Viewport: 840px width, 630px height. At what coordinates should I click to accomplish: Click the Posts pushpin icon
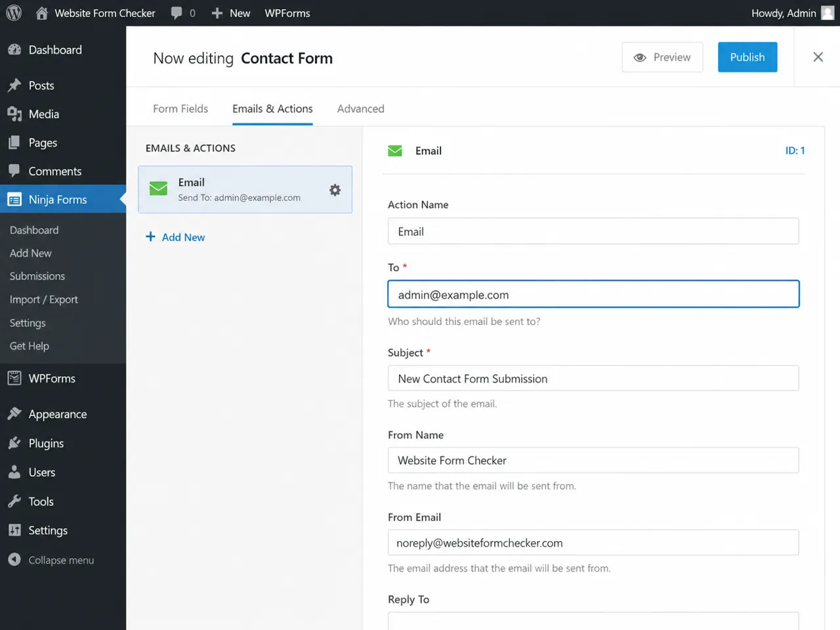click(x=14, y=85)
